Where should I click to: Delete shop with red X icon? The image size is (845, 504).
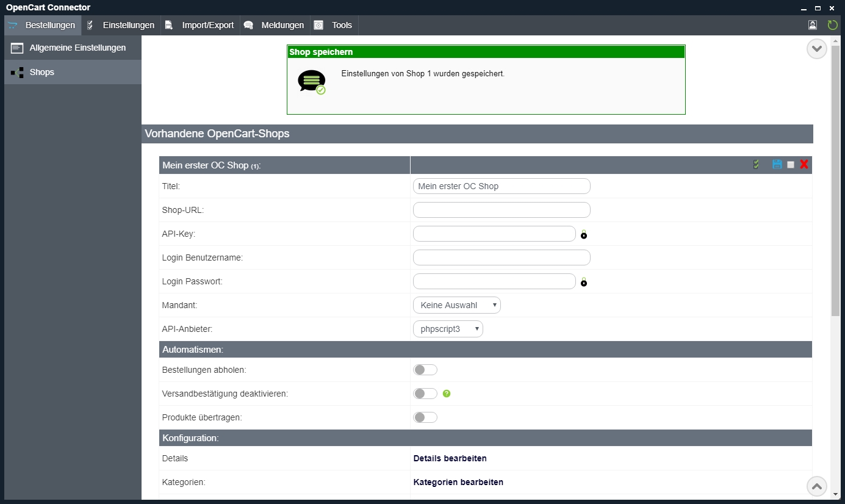[804, 164]
